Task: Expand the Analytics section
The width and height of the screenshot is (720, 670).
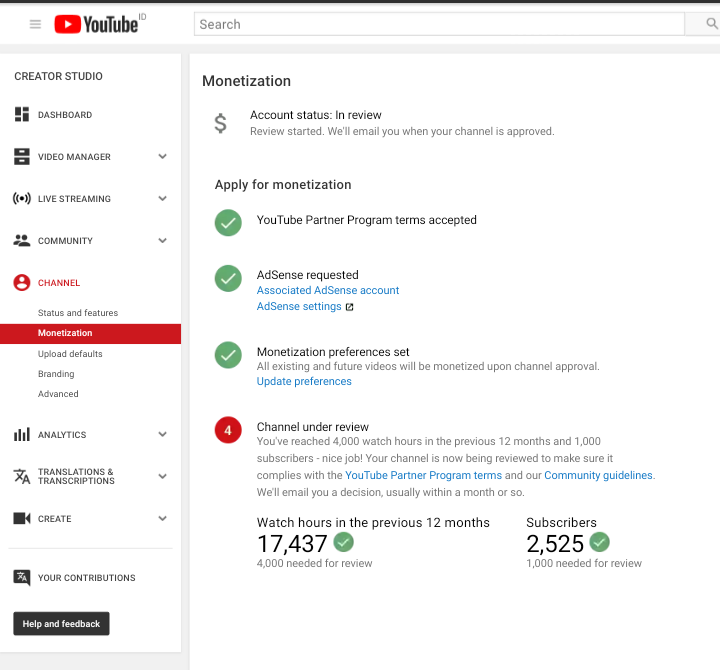Action: tap(163, 434)
